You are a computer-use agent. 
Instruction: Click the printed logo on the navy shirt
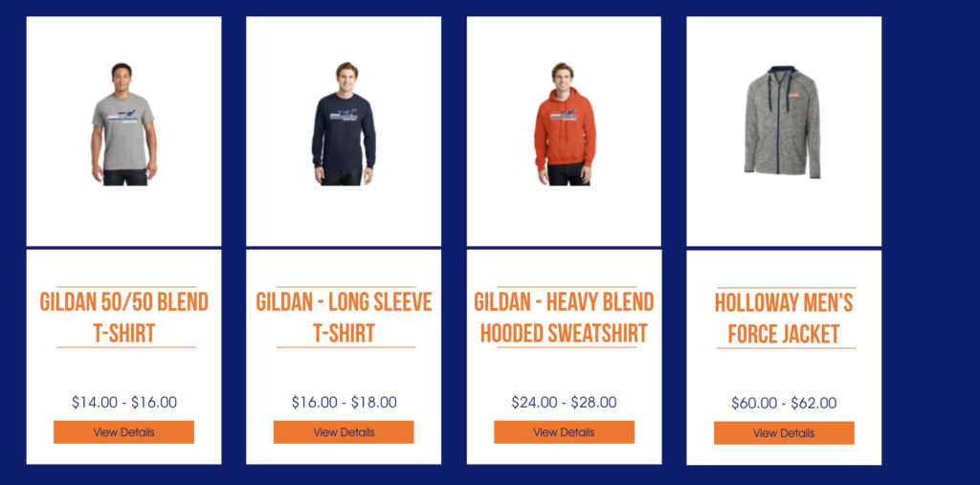pyautogui.click(x=344, y=117)
